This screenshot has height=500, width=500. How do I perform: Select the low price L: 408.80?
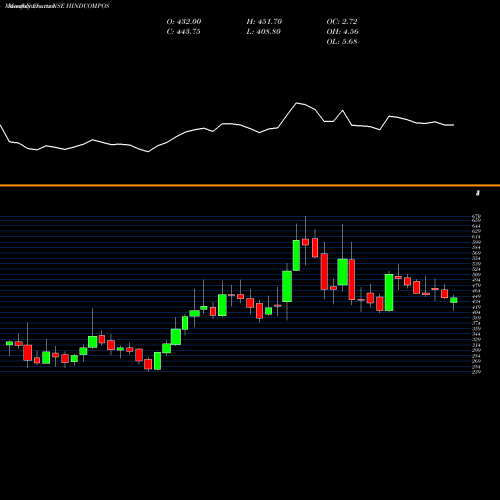(263, 31)
